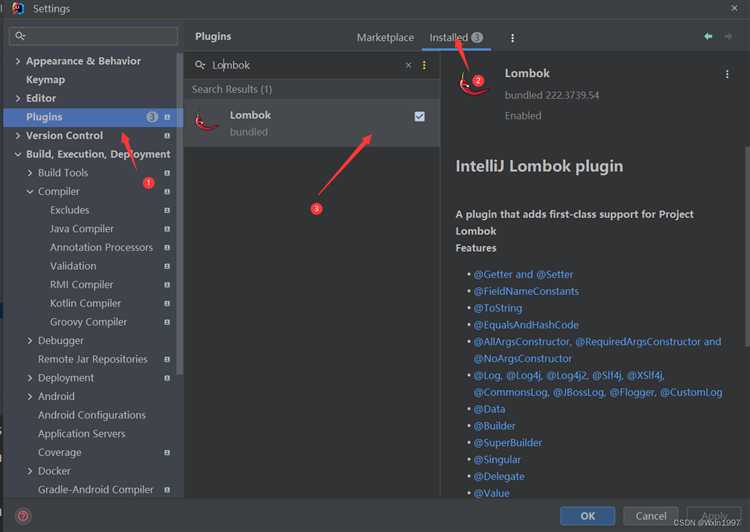The image size is (750, 532).
Task: Click the Lombok chili icon in results
Action: point(206,123)
